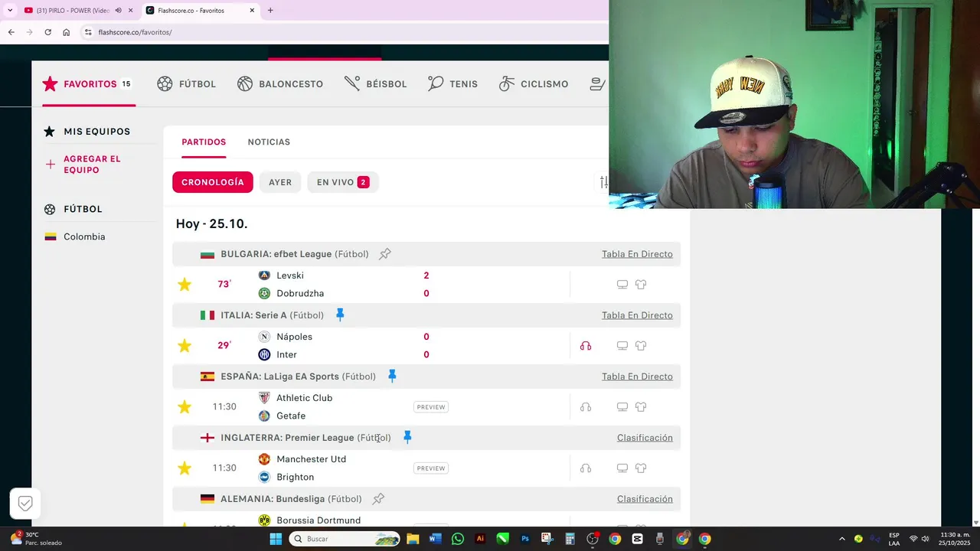Image resolution: width=980 pixels, height=551 pixels.
Task: Open Preview for Athletic Club vs Getafe
Action: click(431, 407)
